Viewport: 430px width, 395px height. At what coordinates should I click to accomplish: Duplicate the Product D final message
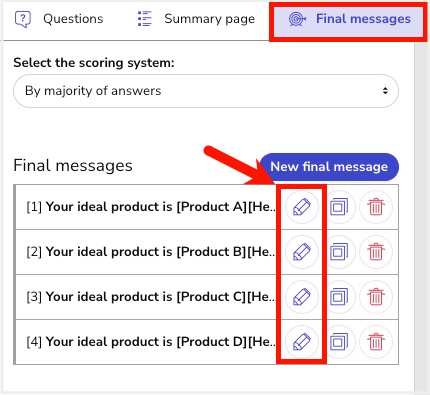pos(339,342)
